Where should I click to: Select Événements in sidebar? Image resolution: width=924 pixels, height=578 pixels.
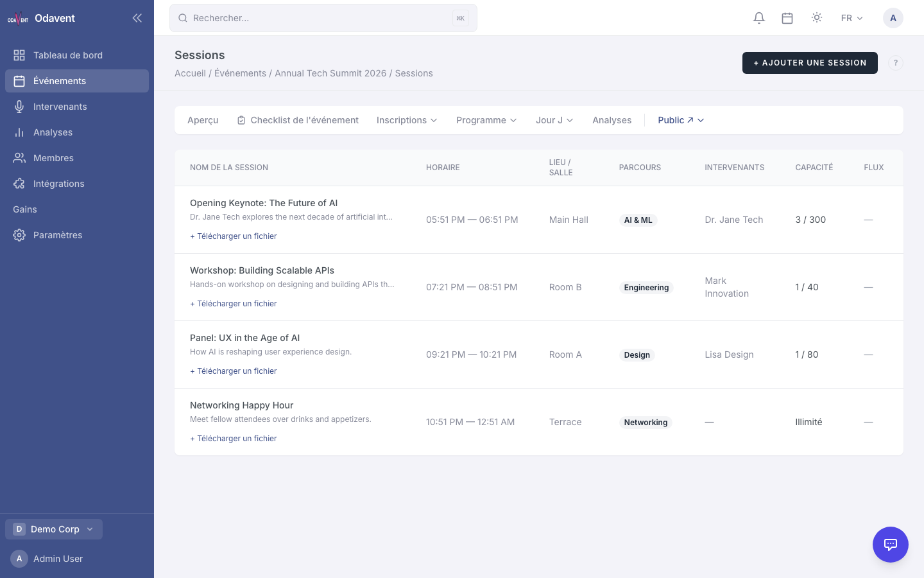tap(77, 81)
